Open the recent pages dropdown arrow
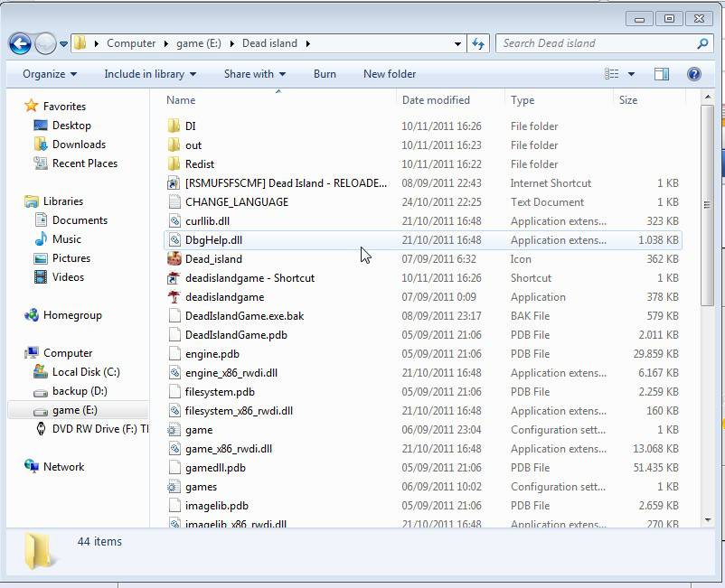The width and height of the screenshot is (725, 588). point(63,44)
